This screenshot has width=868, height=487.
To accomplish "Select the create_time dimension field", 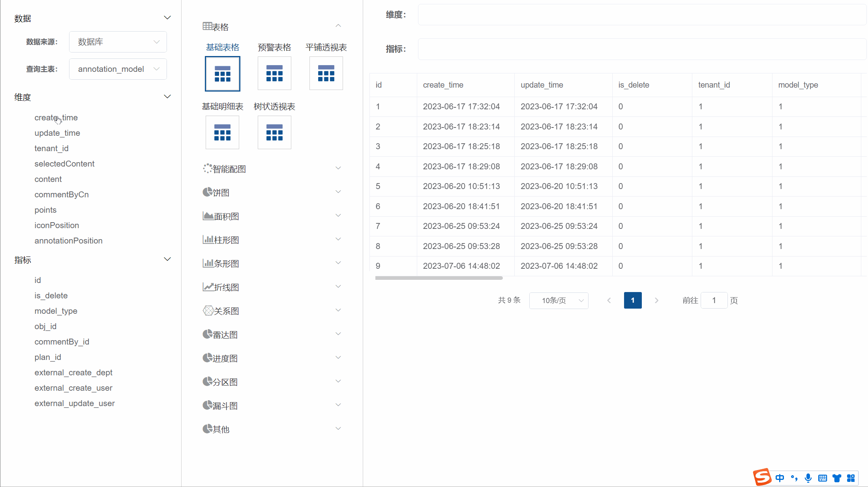I will [x=56, y=117].
